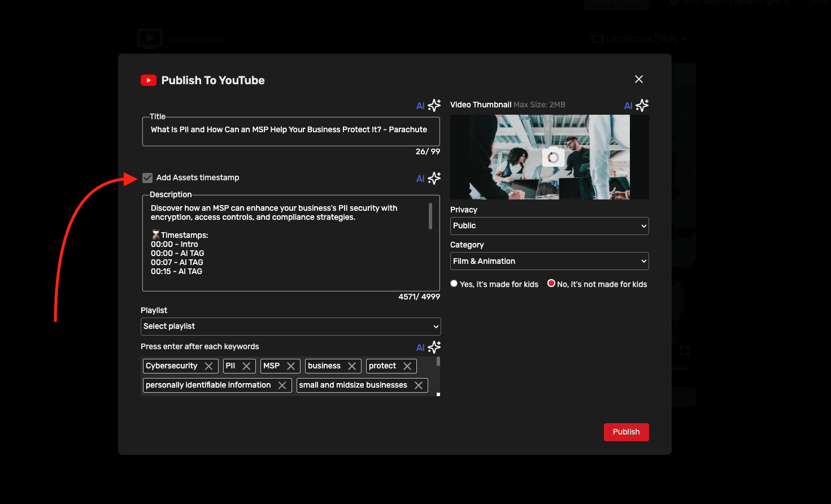Viewport: 831px width, 504px height.
Task: Select Yes, it's made for kids
Action: pos(454,284)
